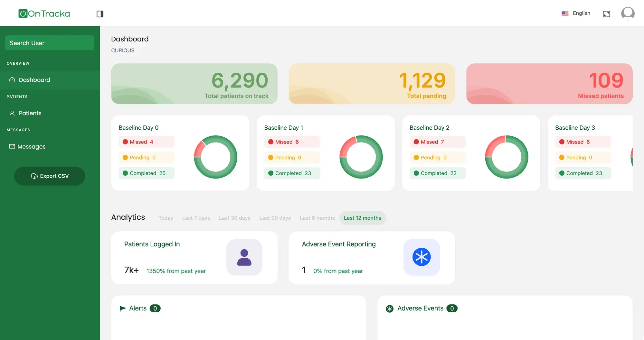Click the Baseline Day 0 donut chart
Viewport: 644px width, 340px height.
pos(215,157)
